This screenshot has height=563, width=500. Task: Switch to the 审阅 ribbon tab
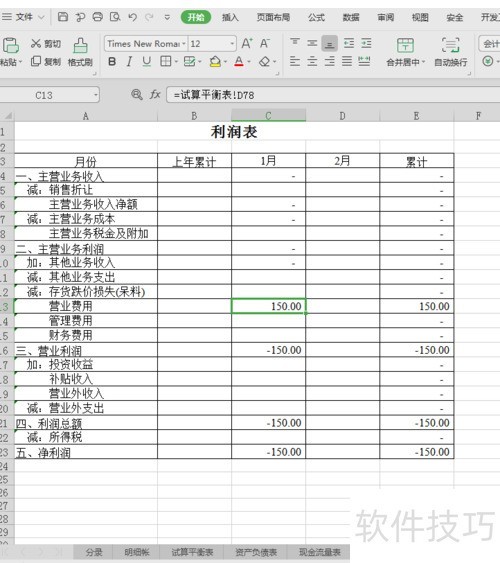pyautogui.click(x=385, y=17)
